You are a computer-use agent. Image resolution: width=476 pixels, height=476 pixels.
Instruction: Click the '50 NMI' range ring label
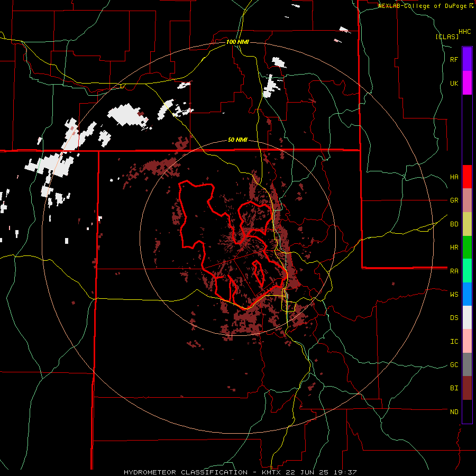[237, 140]
